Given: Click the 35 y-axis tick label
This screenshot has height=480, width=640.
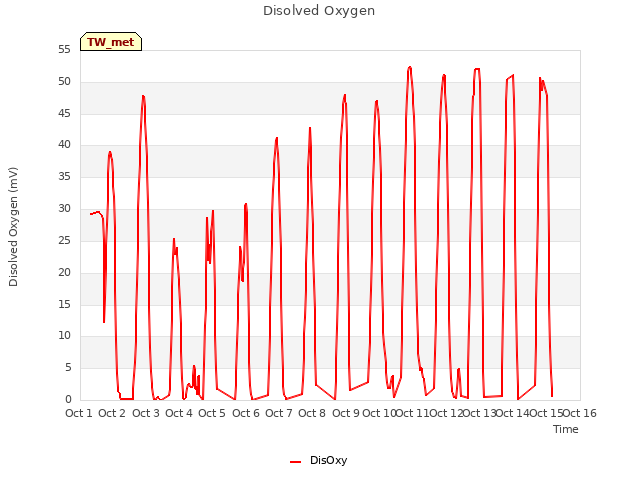Looking at the screenshot, I should (x=64, y=177).
